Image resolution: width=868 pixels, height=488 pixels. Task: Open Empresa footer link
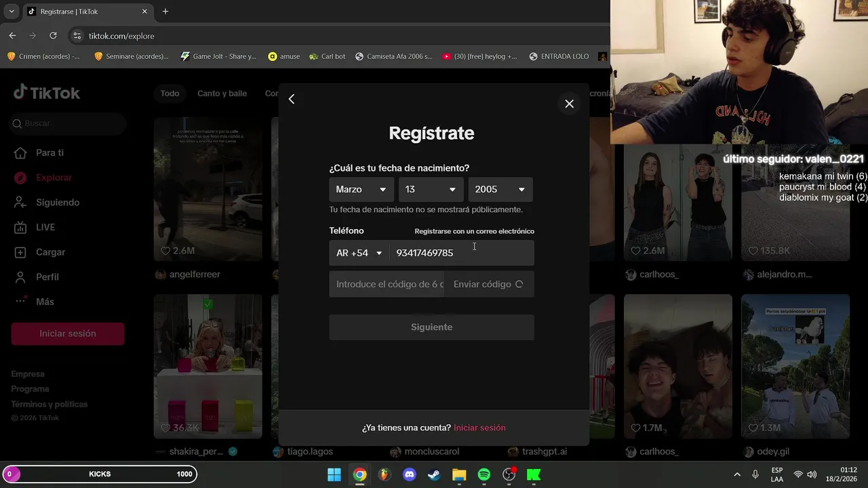pos(28,374)
